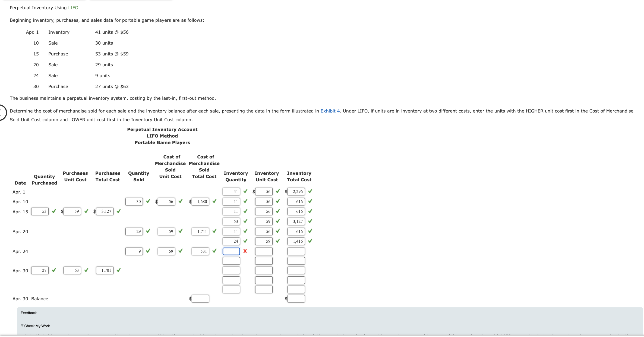This screenshot has height=337, width=644.
Task: Click the Feedback section header
Action: (x=29, y=313)
